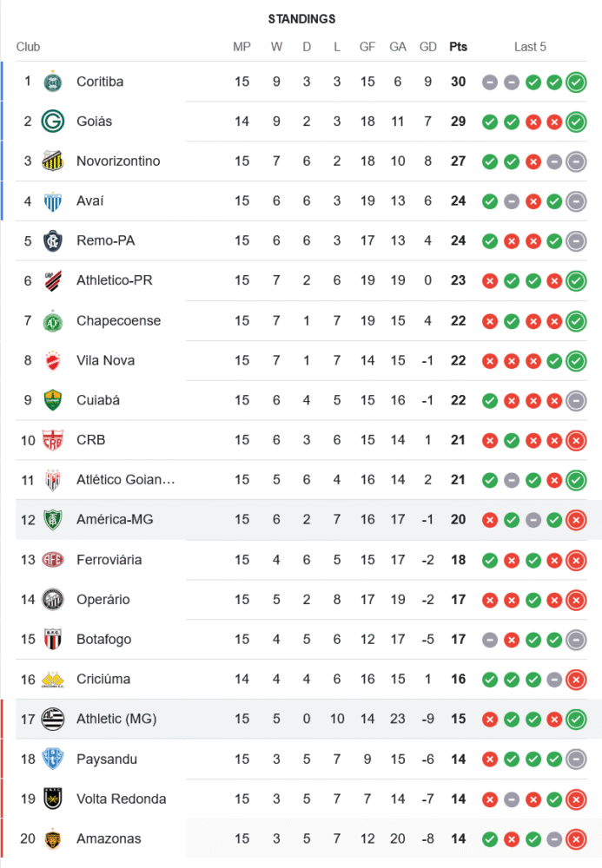Click the MP column header
The image size is (602, 868).
[241, 47]
